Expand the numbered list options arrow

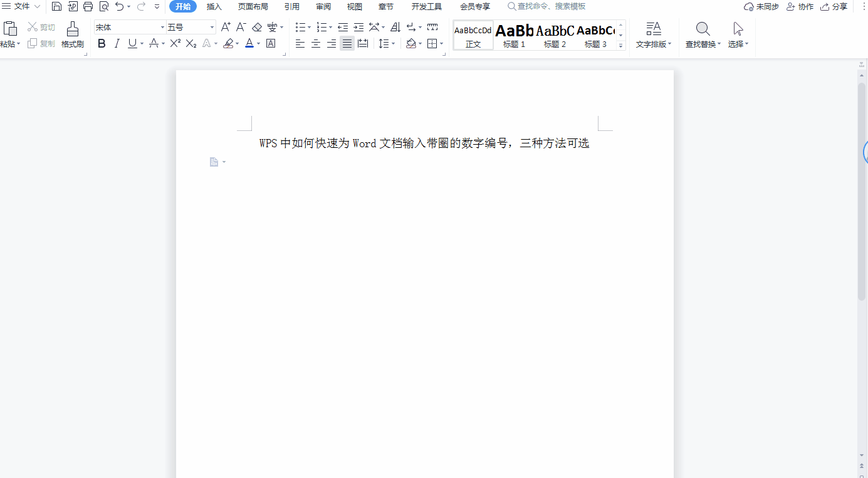tap(331, 28)
